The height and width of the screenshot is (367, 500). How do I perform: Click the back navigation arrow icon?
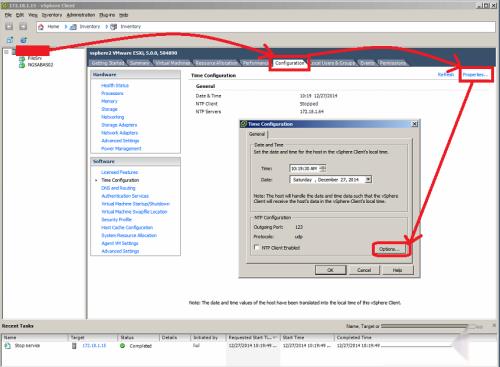pyautogui.click(x=9, y=27)
